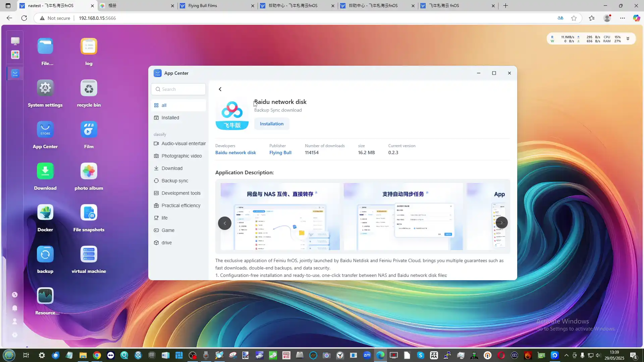Select the Development tools category
This screenshot has height=362, width=644.
coord(178,193)
